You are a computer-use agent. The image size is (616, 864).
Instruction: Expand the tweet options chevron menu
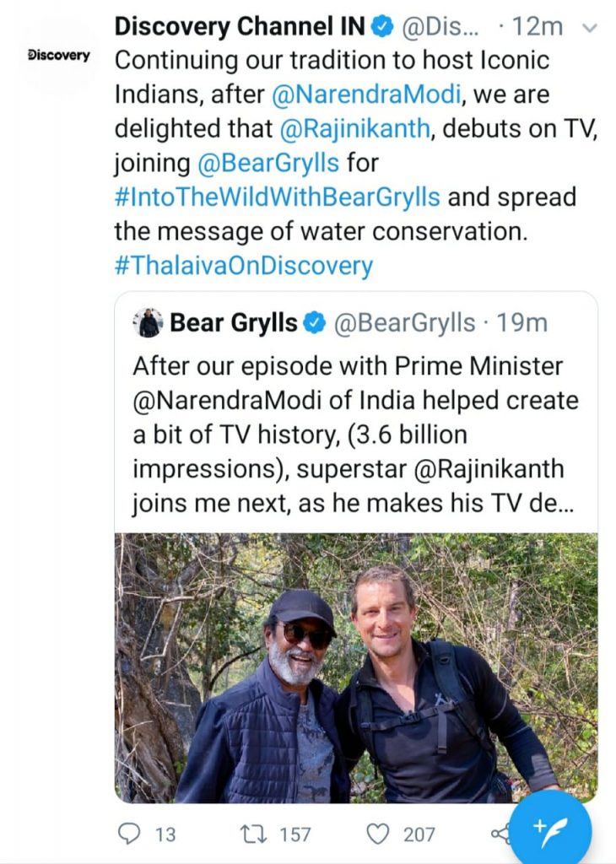(590, 28)
